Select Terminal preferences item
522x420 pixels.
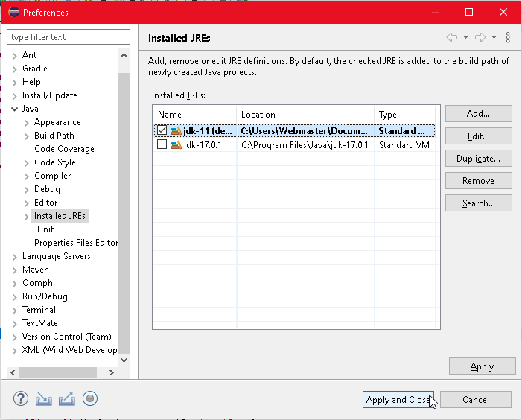pos(39,310)
